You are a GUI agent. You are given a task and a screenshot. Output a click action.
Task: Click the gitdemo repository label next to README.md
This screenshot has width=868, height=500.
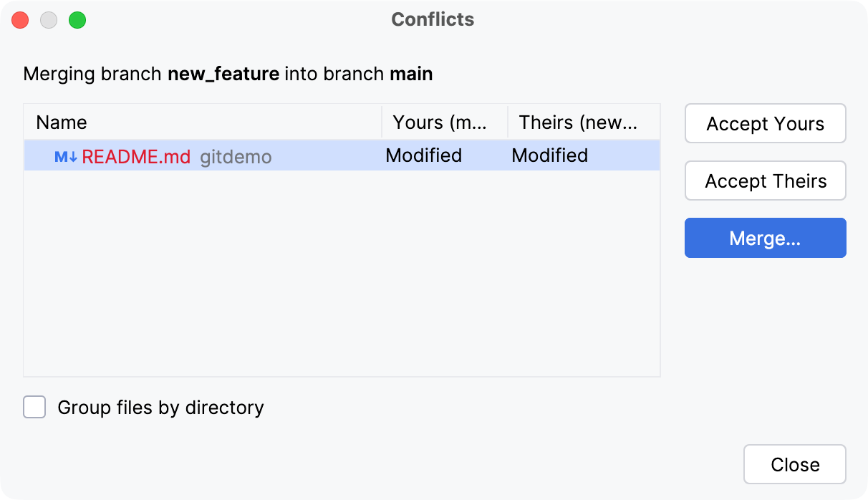pyautogui.click(x=235, y=155)
